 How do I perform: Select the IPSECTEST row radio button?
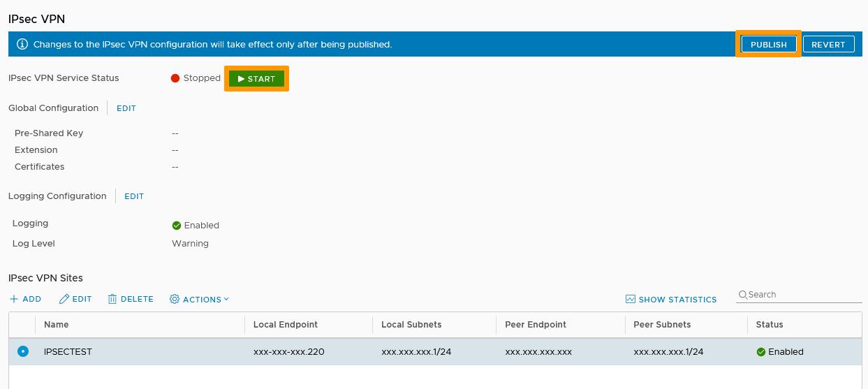click(x=23, y=352)
